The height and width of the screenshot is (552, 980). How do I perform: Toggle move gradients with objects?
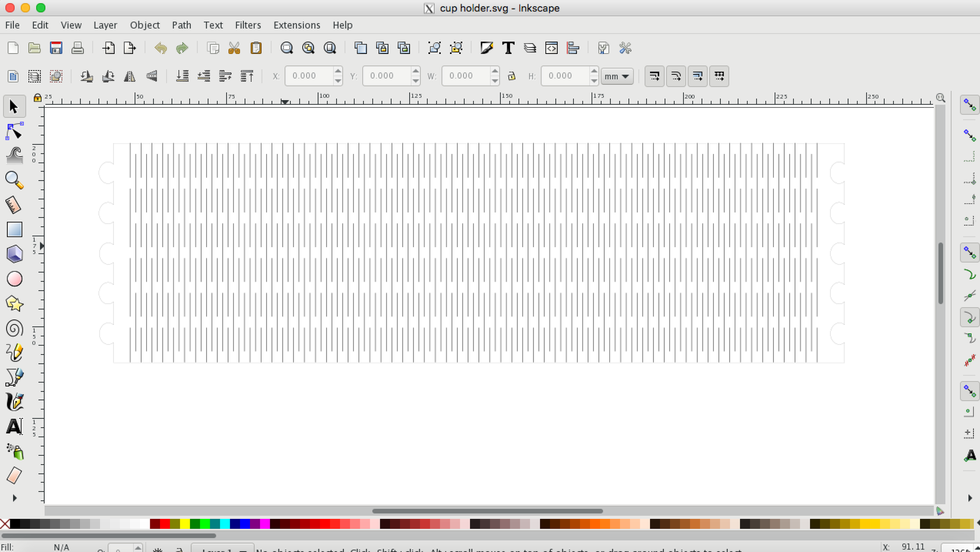coord(698,76)
